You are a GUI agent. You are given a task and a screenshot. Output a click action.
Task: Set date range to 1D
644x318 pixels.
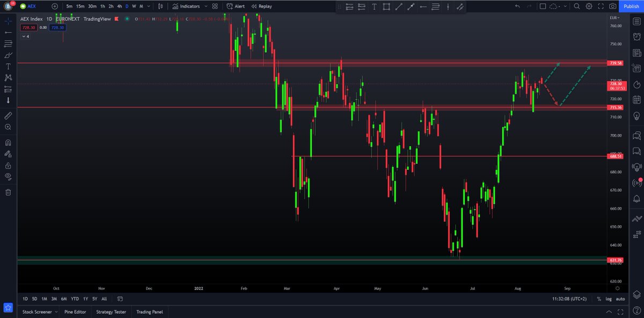[x=26, y=299]
